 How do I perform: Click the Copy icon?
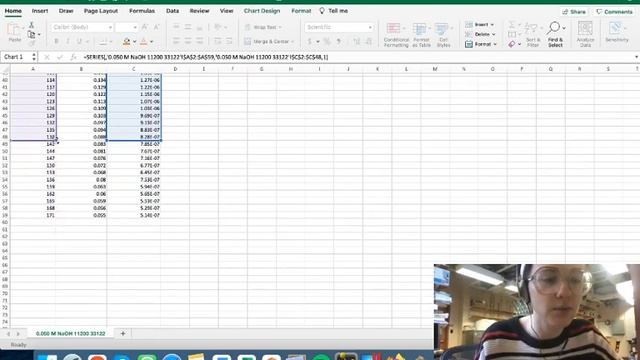[31, 34]
